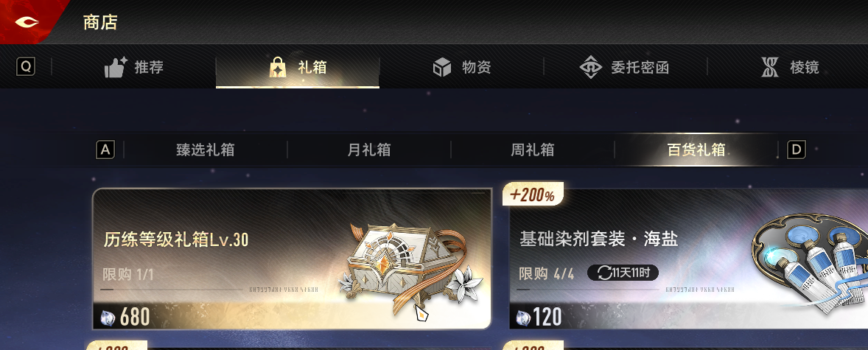The height and width of the screenshot is (350, 868).
Task: Open the 历练等级礼箱Lv.30 gift card
Action: tap(292, 259)
